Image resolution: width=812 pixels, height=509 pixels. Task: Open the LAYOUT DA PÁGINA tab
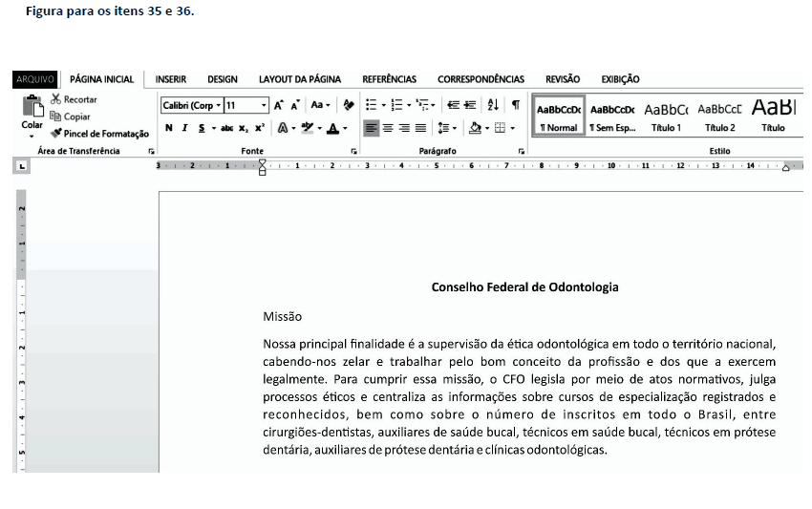tap(299, 79)
